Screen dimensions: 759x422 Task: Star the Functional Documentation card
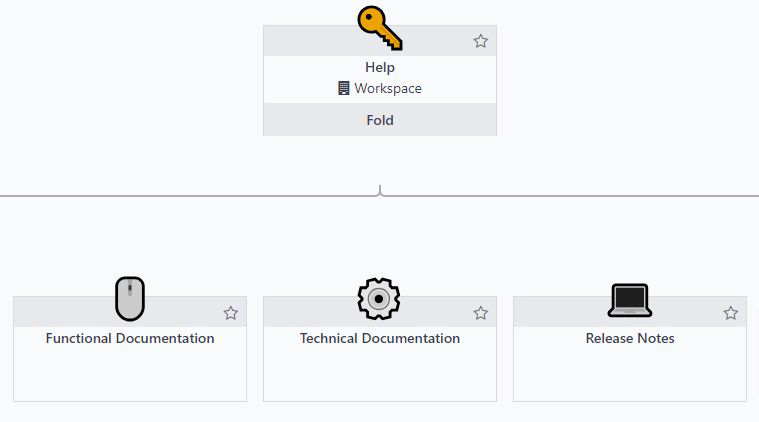point(231,313)
